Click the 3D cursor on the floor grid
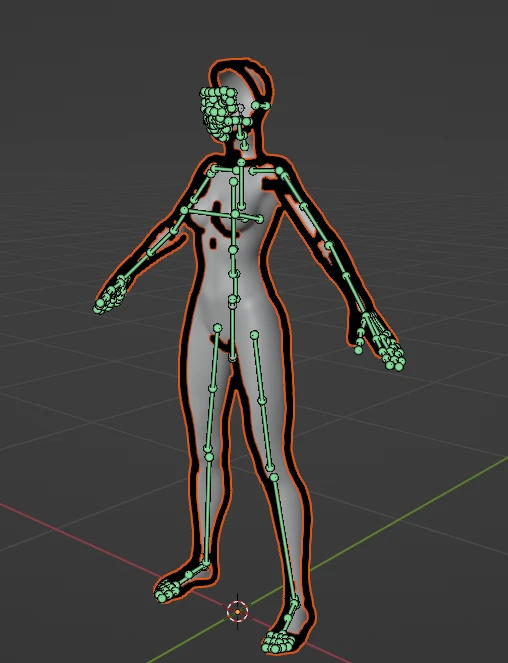The height and width of the screenshot is (663, 508). [237, 611]
